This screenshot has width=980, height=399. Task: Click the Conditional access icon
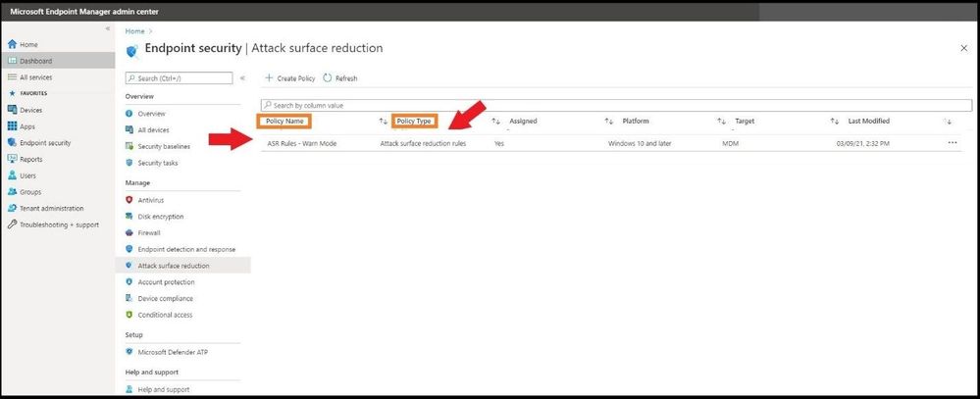129,315
